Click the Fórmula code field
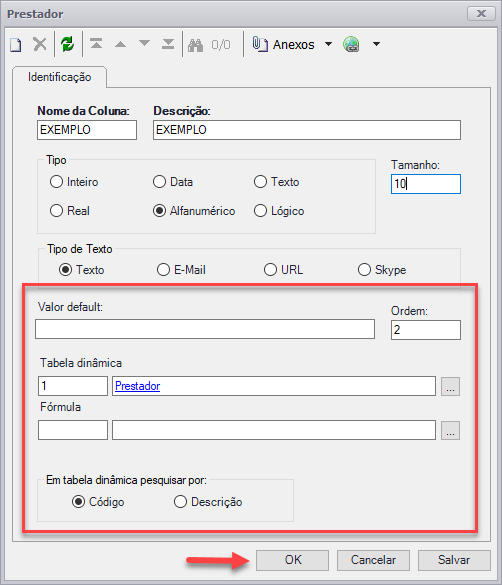The image size is (502, 585). pos(73,430)
